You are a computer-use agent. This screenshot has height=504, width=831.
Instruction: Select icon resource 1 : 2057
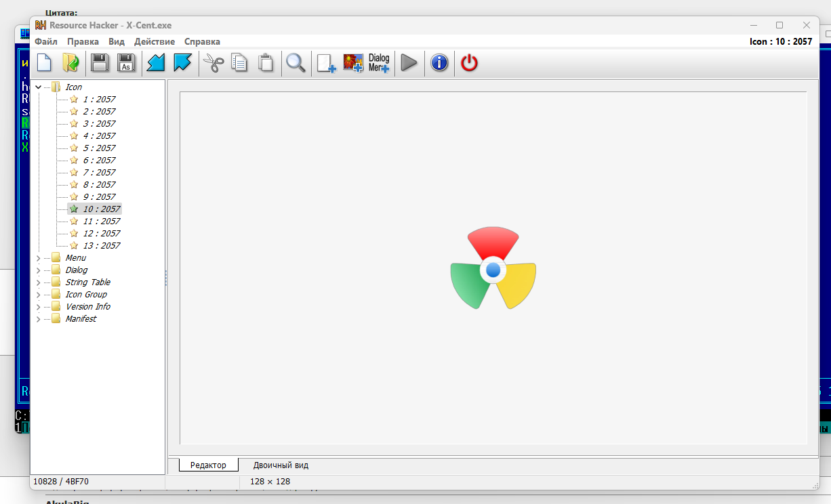[99, 99]
